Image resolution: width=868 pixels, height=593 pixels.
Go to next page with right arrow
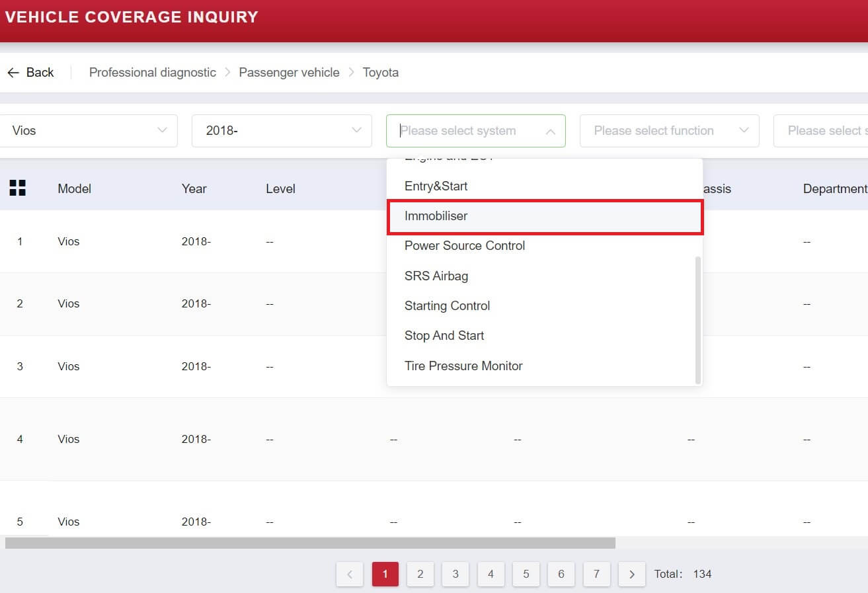coord(631,574)
